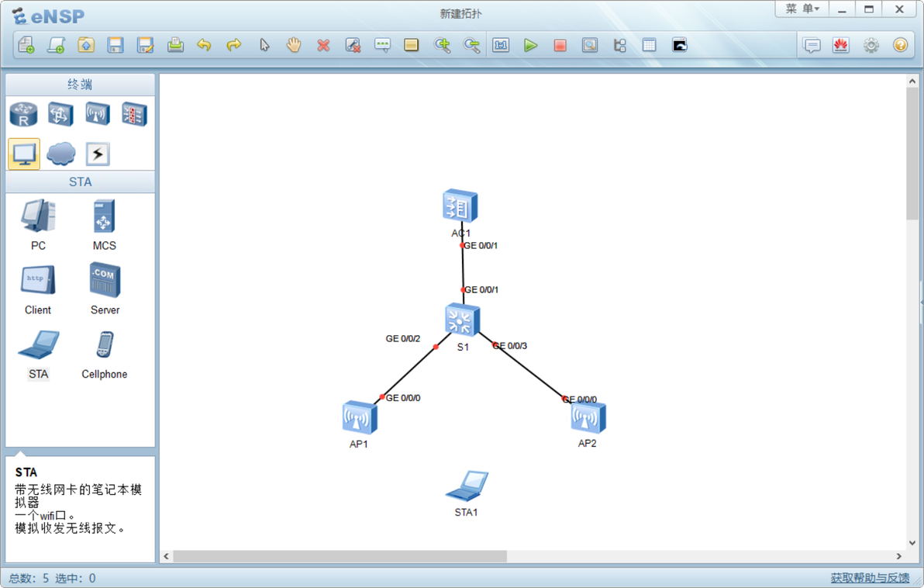Select the MCS device from the palette

click(105, 225)
